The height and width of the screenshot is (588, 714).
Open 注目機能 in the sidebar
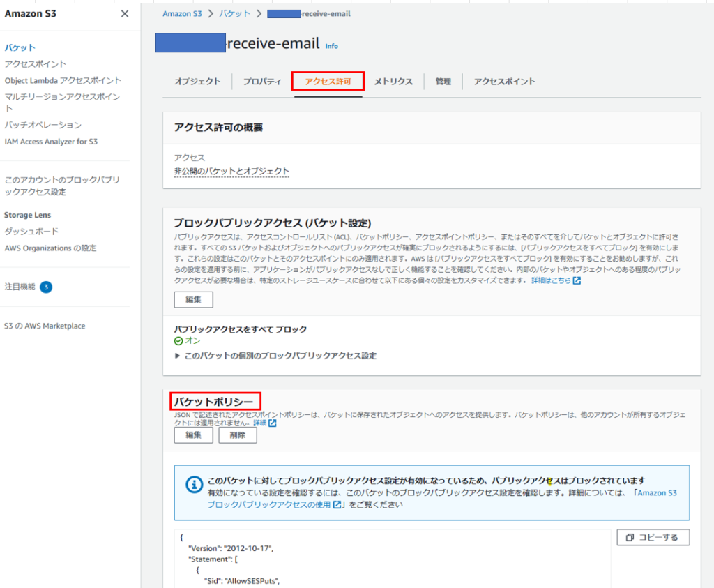(x=20, y=287)
